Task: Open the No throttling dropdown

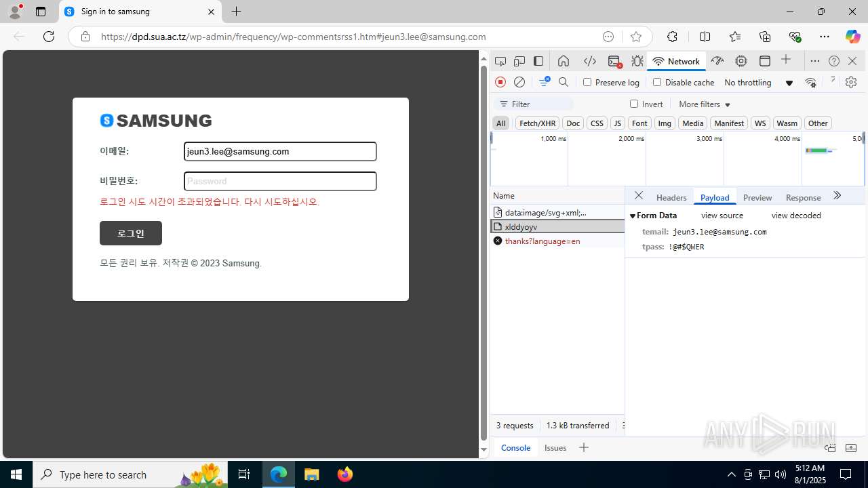Action: (758, 83)
